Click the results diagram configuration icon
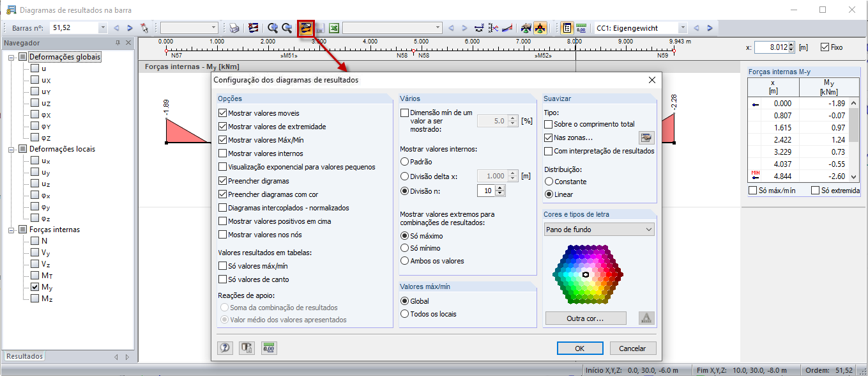Image resolution: width=868 pixels, height=376 pixels. tap(305, 27)
